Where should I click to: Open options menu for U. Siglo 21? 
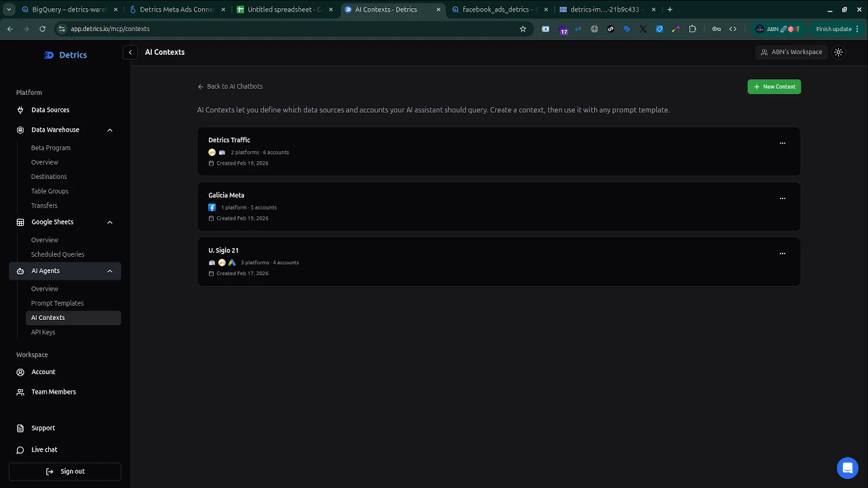click(x=783, y=253)
